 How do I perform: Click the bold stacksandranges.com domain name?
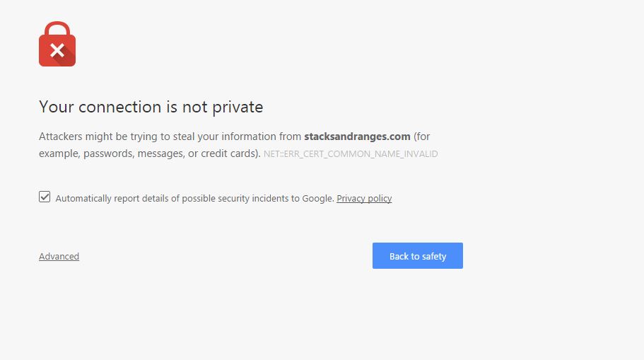pos(357,137)
